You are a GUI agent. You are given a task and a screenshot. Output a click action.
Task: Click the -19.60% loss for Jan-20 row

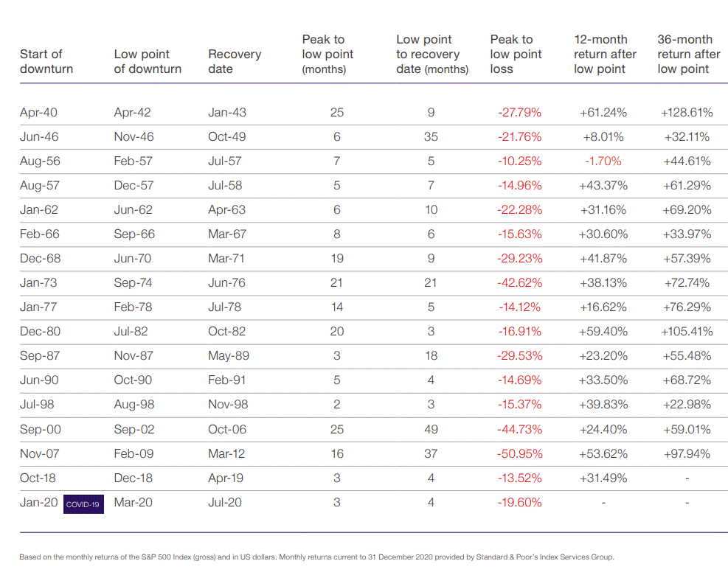519,502
